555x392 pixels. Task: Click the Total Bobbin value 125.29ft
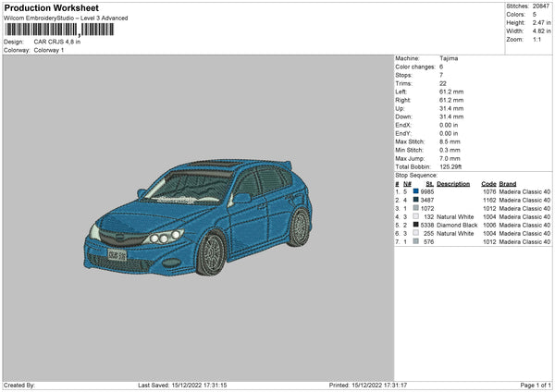point(450,166)
